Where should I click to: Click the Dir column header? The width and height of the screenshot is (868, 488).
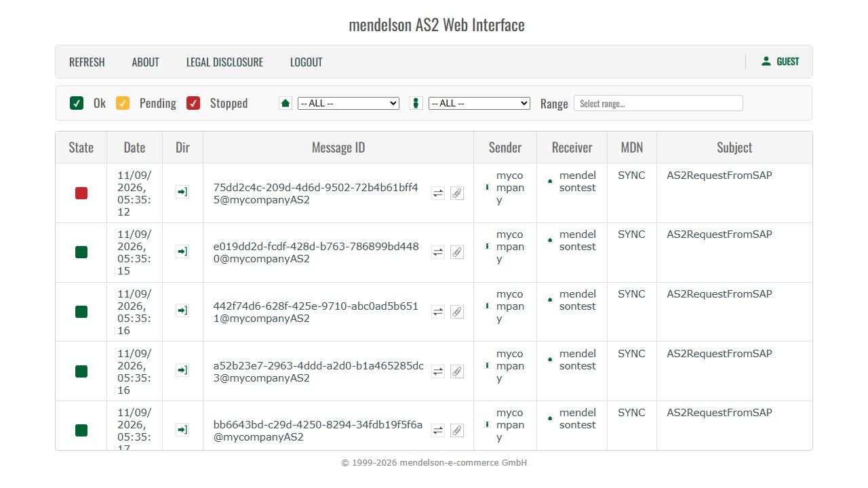point(182,147)
